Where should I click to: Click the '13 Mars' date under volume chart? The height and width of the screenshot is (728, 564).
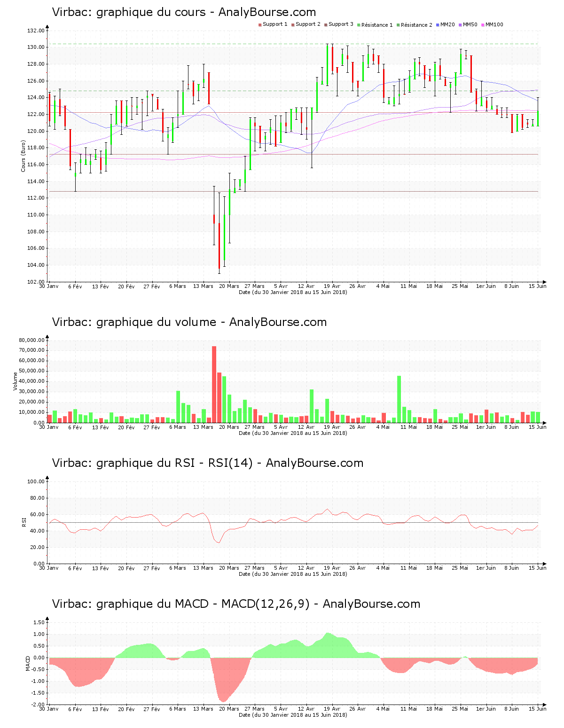click(203, 427)
